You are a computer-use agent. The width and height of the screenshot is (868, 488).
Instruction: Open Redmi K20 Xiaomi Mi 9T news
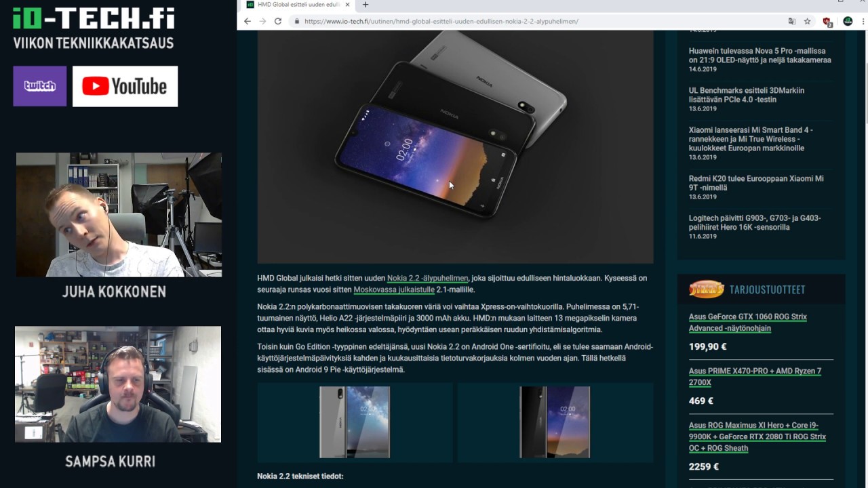coord(756,183)
